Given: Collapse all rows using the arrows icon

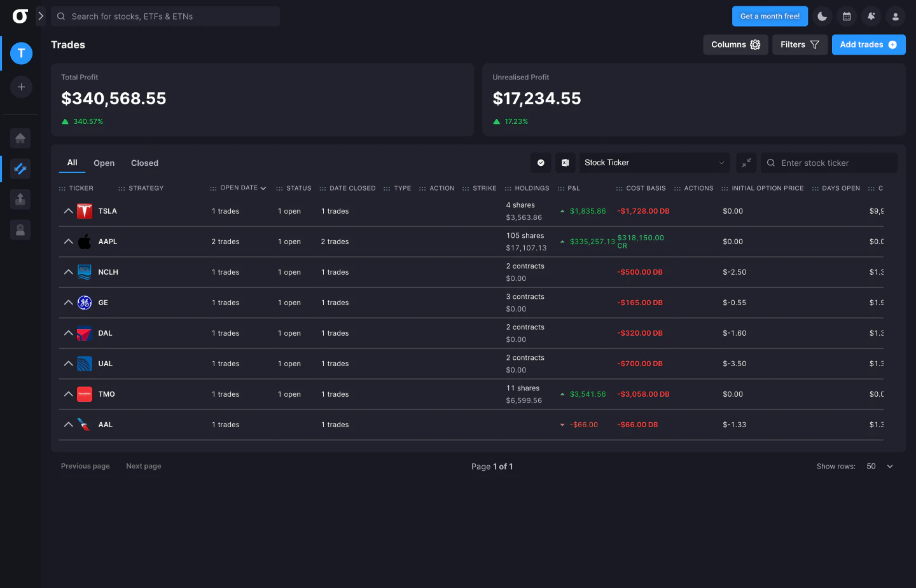Looking at the screenshot, I should pyautogui.click(x=746, y=163).
